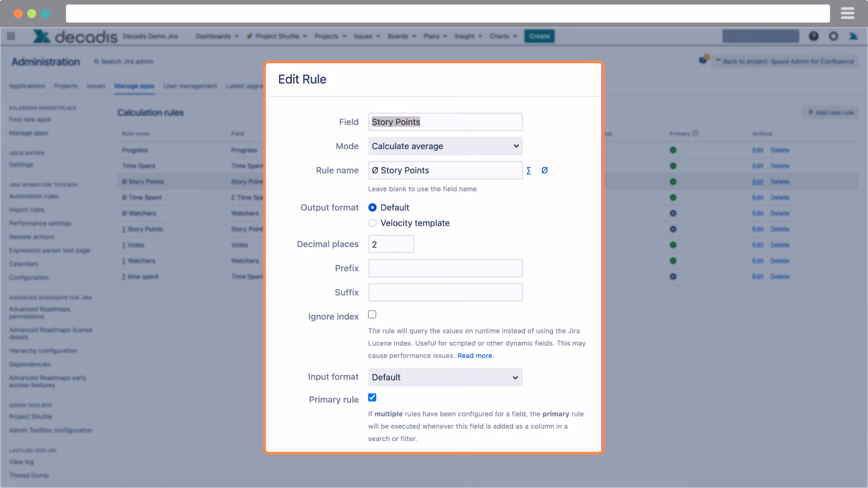Image resolution: width=868 pixels, height=488 pixels.
Task: Open Hierarchy configuration in sidebar
Action: [43, 351]
